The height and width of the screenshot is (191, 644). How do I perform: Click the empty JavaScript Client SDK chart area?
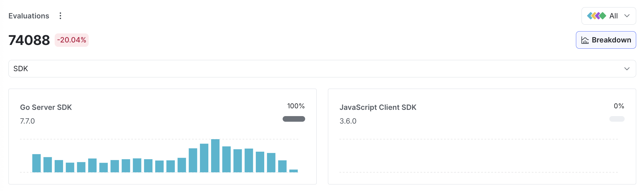click(478, 156)
